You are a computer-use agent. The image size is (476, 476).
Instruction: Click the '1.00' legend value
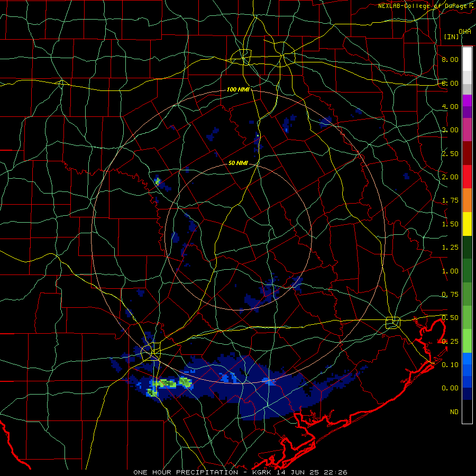point(450,271)
